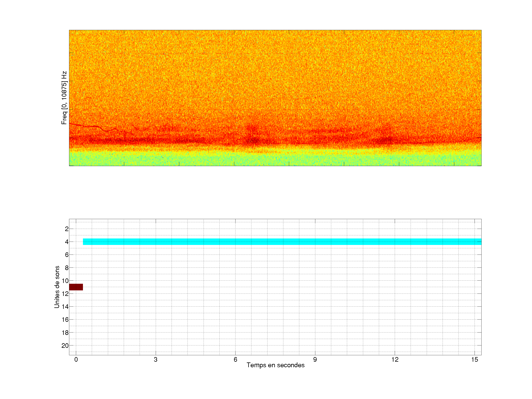Click x-axis tick label 3
The image size is (532, 399).
click(x=156, y=359)
